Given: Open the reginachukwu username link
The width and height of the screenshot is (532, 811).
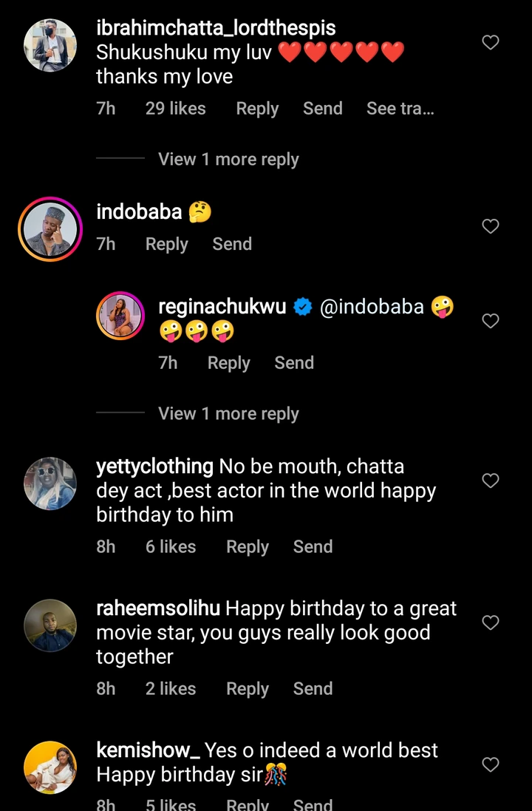Looking at the screenshot, I should coord(222,308).
